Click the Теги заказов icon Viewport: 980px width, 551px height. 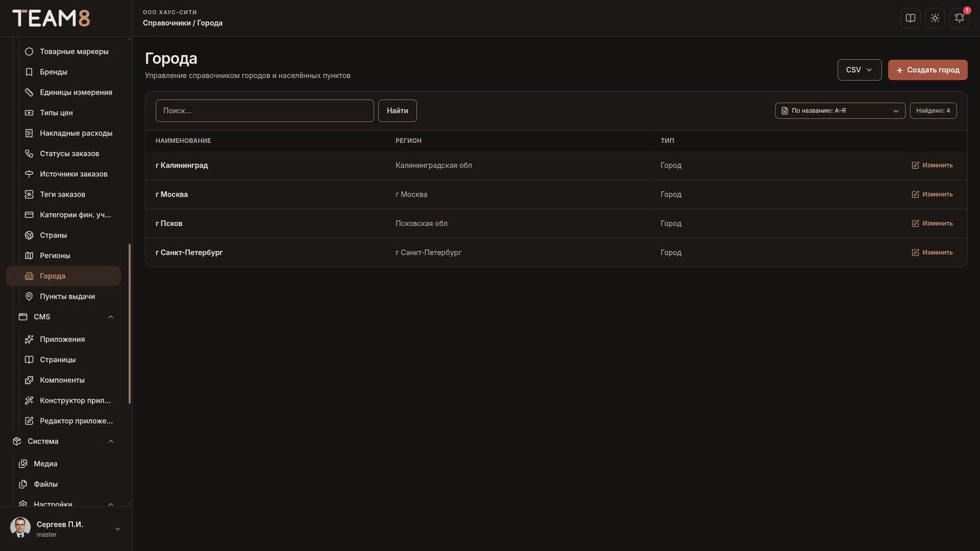[x=29, y=195]
